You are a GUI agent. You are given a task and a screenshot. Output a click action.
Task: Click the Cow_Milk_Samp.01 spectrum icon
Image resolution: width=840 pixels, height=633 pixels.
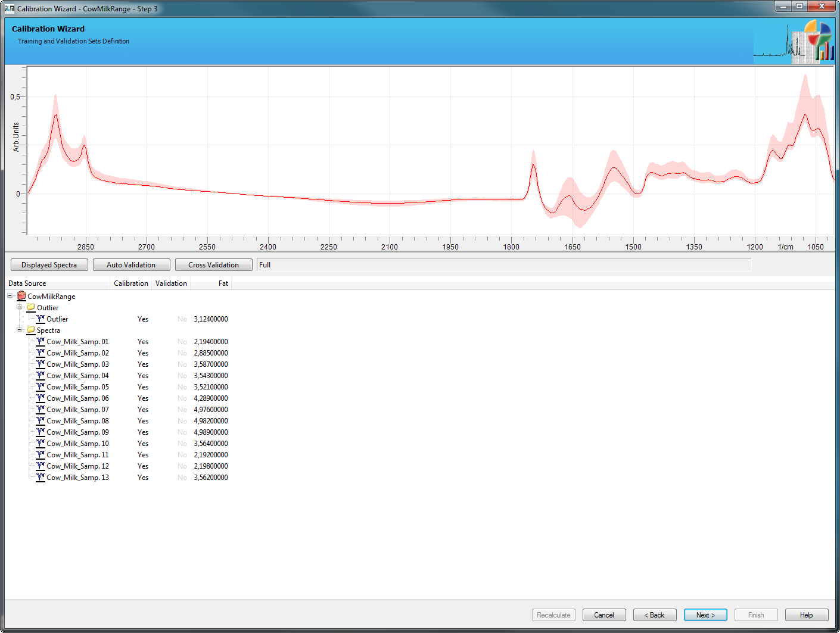[x=41, y=341]
